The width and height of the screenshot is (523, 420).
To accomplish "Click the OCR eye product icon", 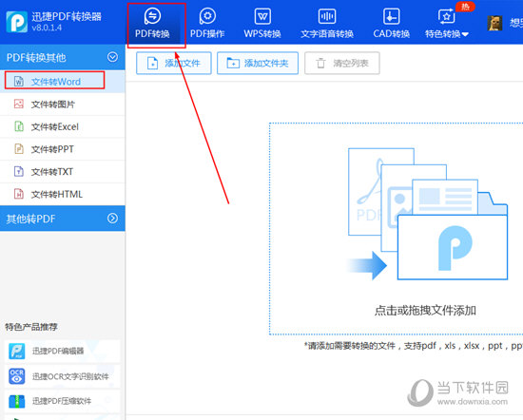I will tap(17, 376).
